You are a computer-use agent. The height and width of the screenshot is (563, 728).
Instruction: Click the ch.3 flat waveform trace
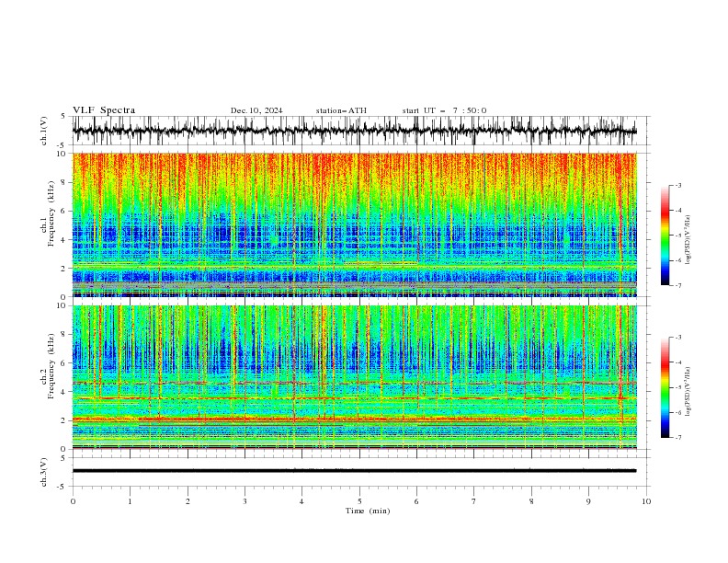point(354,471)
